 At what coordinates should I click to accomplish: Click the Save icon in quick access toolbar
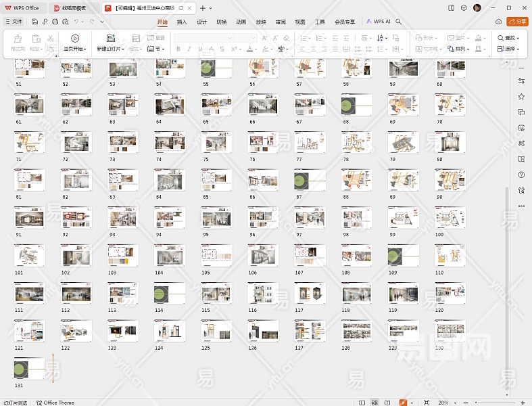click(34, 22)
